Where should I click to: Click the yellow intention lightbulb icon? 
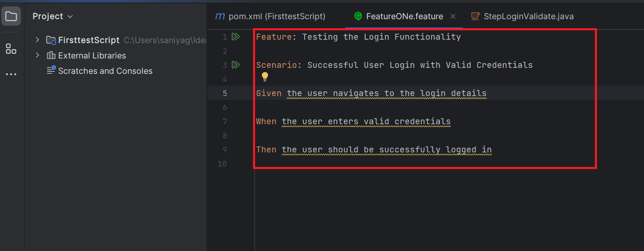click(x=265, y=77)
